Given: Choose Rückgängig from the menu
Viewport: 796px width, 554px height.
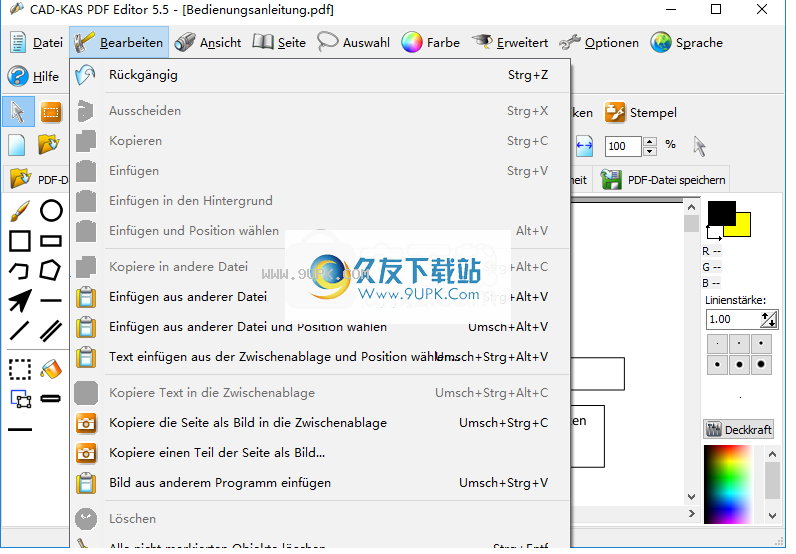Looking at the screenshot, I should (320, 75).
